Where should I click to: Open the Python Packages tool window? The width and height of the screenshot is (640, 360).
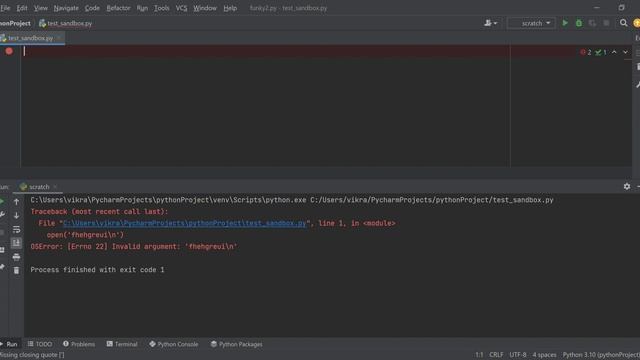[x=236, y=344]
